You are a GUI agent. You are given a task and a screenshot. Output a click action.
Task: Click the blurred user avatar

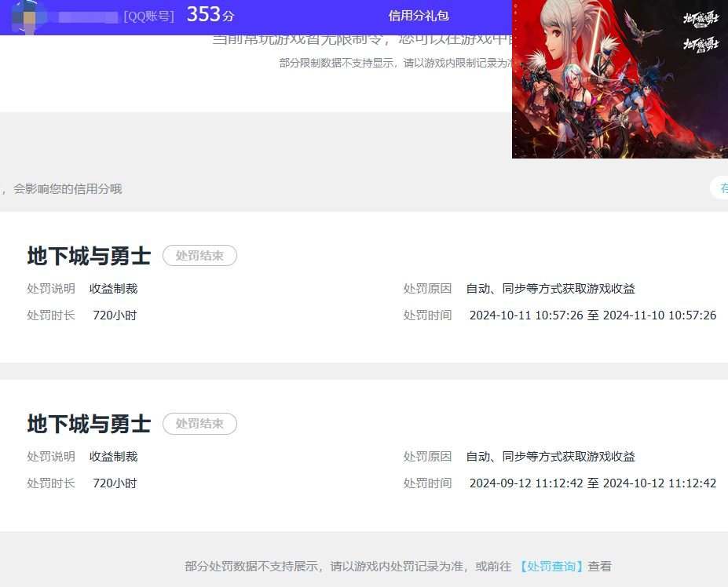(x=29, y=16)
